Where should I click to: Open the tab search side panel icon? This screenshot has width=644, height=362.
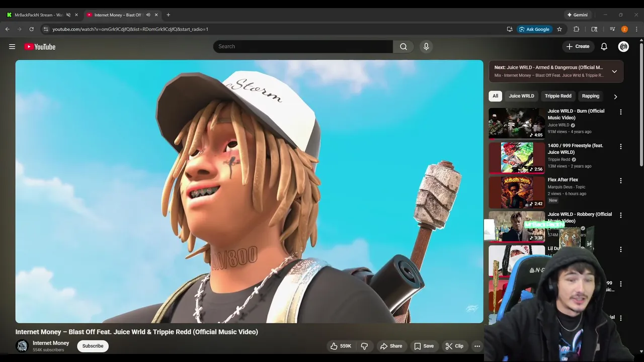click(594, 29)
